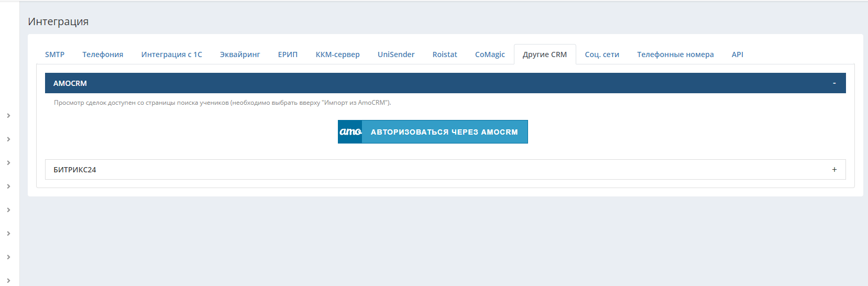The height and width of the screenshot is (286, 868).
Task: Select the Эквайринг tab
Action: (240, 54)
